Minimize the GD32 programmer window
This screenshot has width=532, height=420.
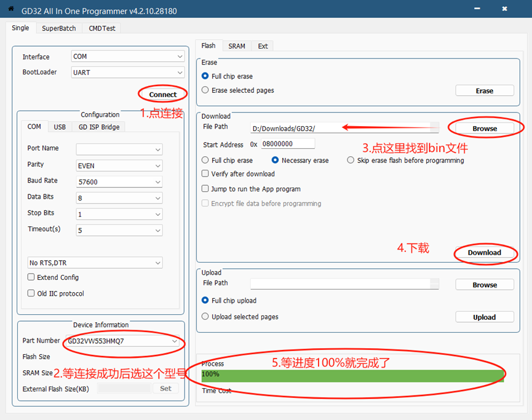point(476,9)
